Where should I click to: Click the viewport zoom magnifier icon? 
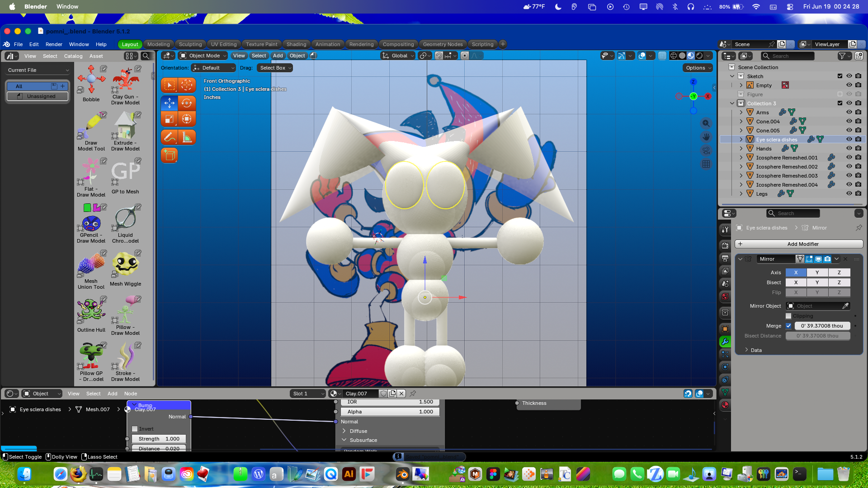[x=706, y=123]
